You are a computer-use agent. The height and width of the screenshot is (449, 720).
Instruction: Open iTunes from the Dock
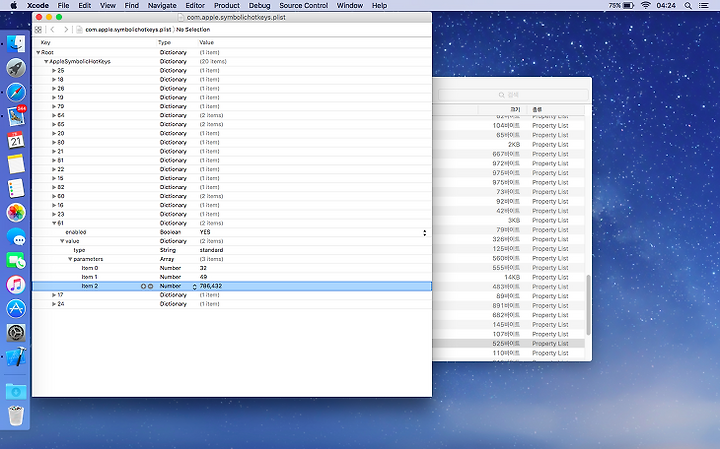[x=16, y=285]
